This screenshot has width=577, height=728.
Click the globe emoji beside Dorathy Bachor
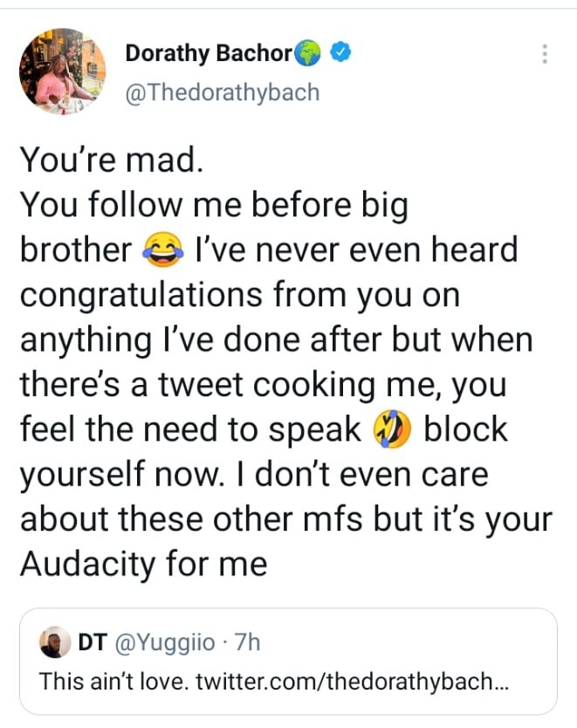pos(312,53)
